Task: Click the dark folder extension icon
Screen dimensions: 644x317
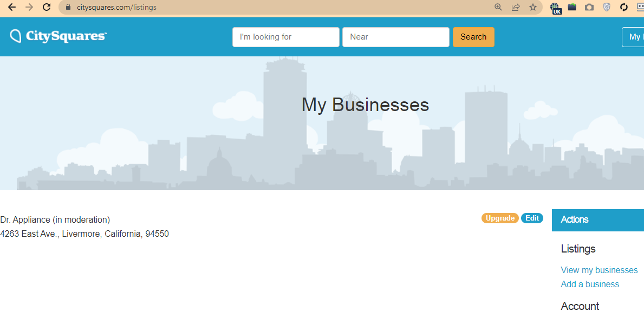Action: (572, 7)
